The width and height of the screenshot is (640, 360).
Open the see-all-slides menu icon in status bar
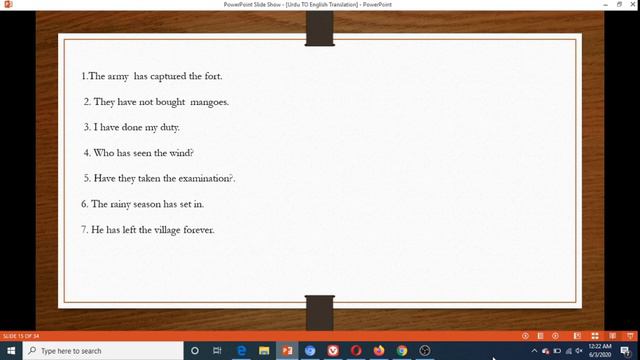540,336
